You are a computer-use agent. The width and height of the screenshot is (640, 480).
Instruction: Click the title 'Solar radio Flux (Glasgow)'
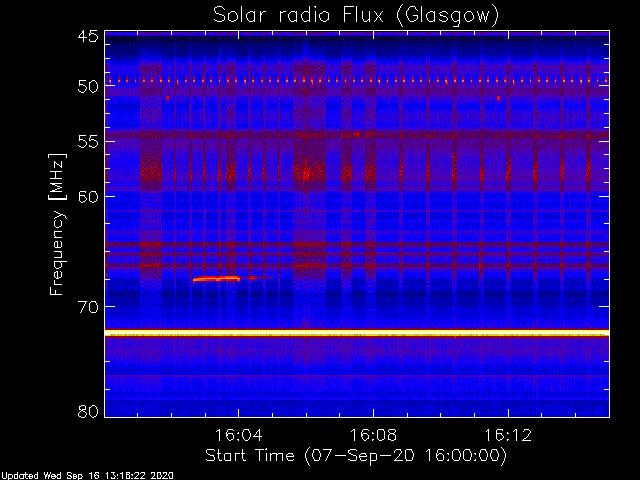point(356,16)
